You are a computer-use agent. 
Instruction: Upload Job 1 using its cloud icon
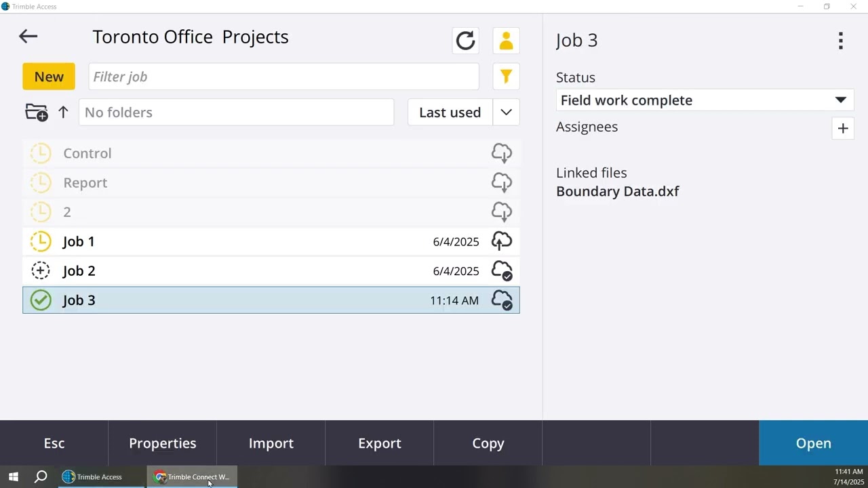pos(502,241)
